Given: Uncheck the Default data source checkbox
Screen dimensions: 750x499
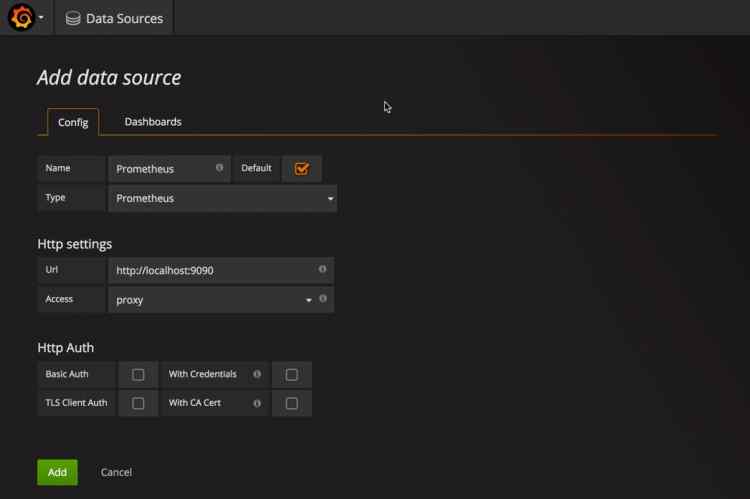Looking at the screenshot, I should (302, 168).
